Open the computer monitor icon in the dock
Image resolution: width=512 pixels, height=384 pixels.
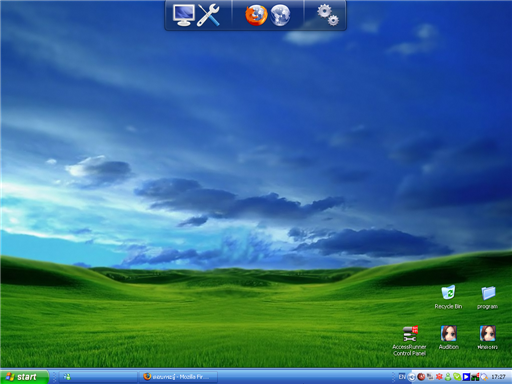tap(184, 15)
